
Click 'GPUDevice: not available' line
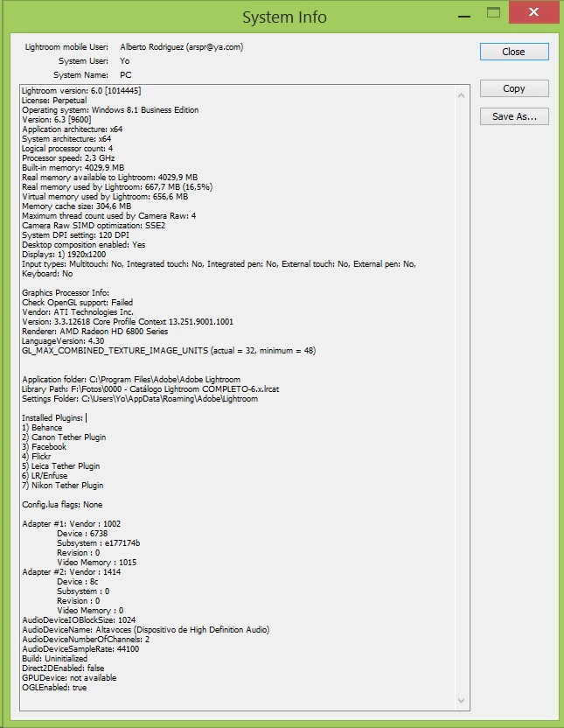69,678
